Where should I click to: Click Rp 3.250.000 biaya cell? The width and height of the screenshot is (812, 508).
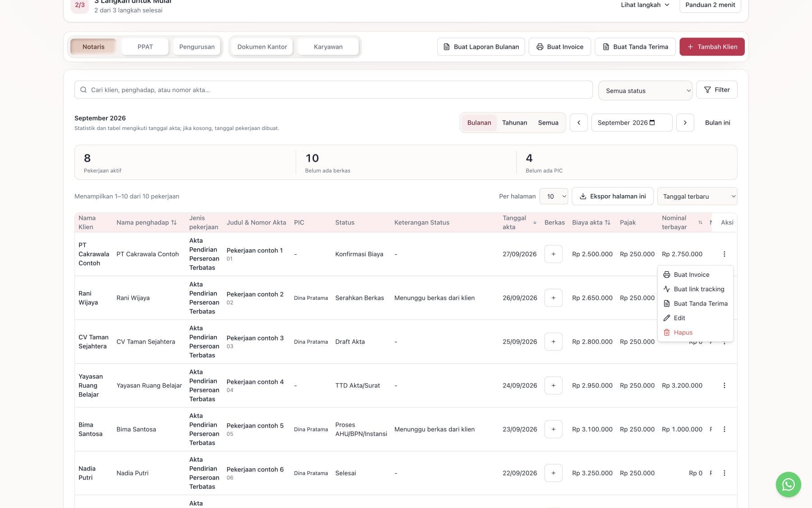[592, 473]
